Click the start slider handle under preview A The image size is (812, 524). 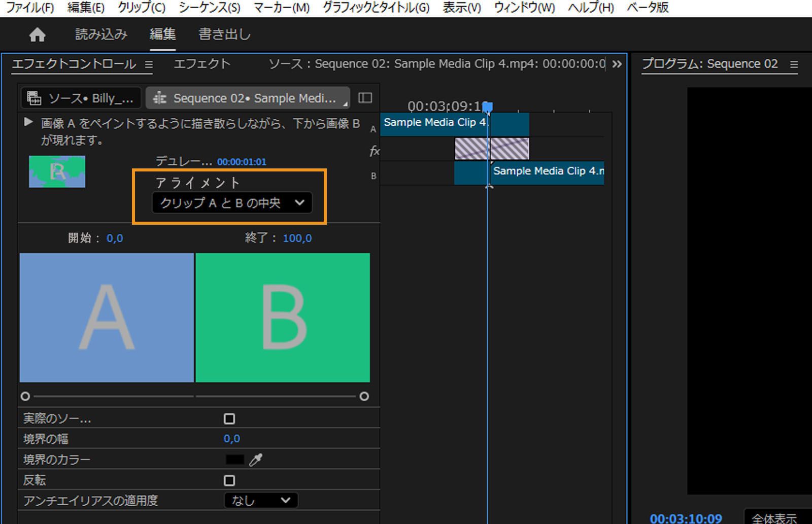[25, 396]
